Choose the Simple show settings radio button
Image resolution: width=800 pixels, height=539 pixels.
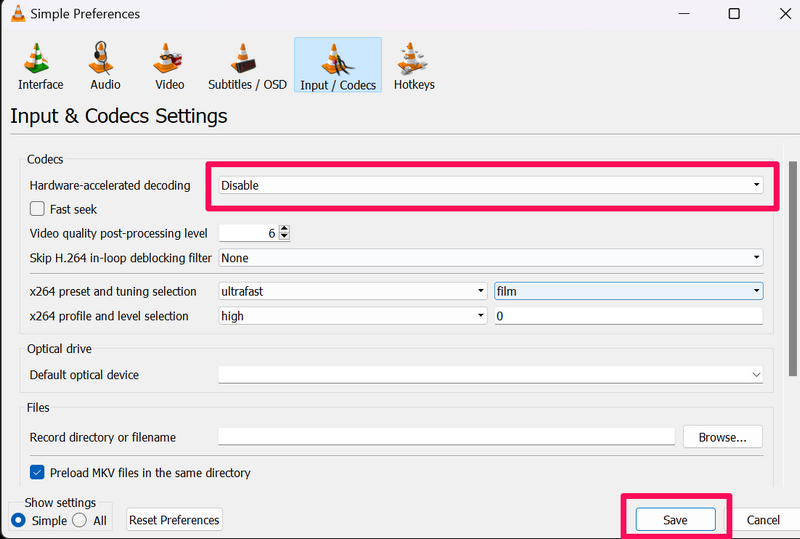[19, 520]
